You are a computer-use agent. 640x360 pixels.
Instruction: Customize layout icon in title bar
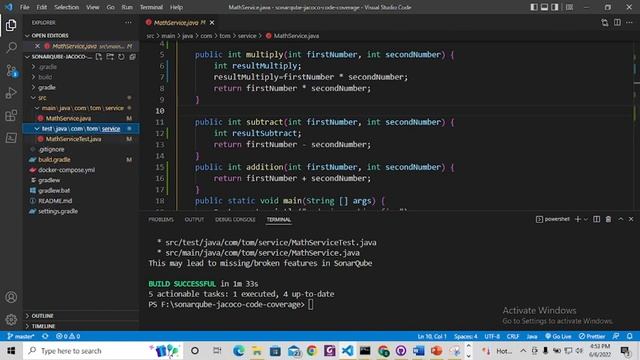pyautogui.click(x=569, y=7)
